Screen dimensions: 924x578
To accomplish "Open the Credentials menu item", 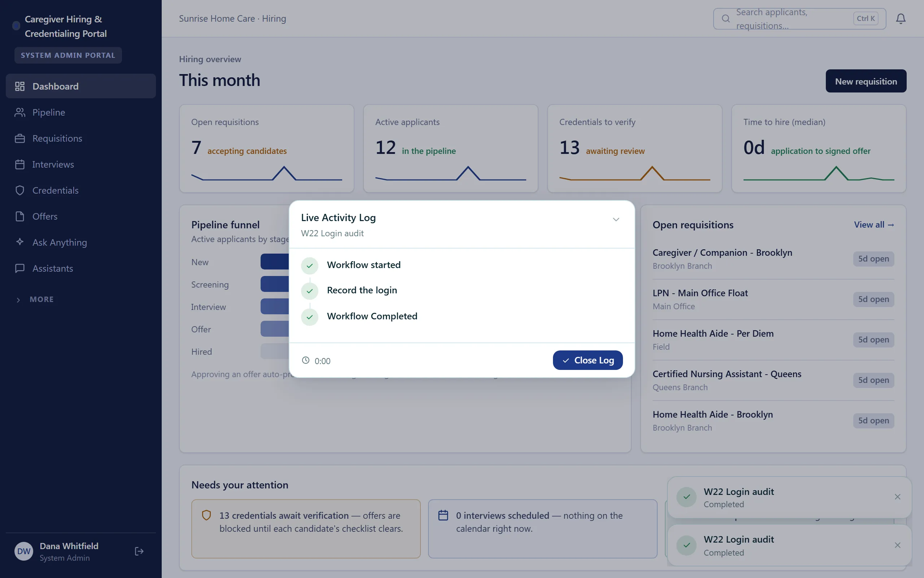I will pos(80,190).
